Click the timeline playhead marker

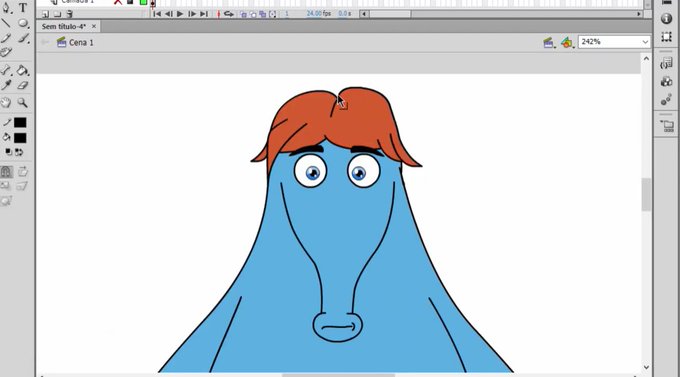coord(153,3)
